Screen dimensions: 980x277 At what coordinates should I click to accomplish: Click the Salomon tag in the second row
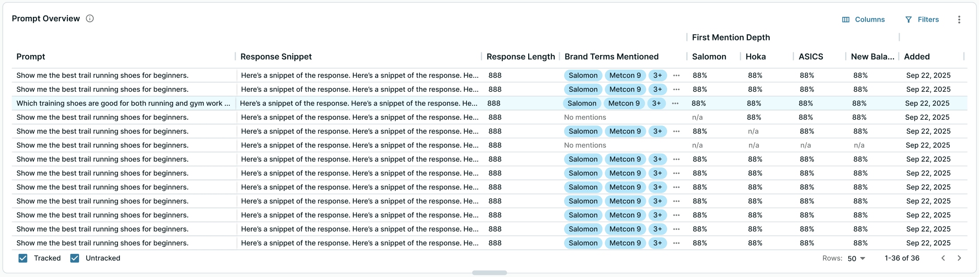click(x=583, y=90)
